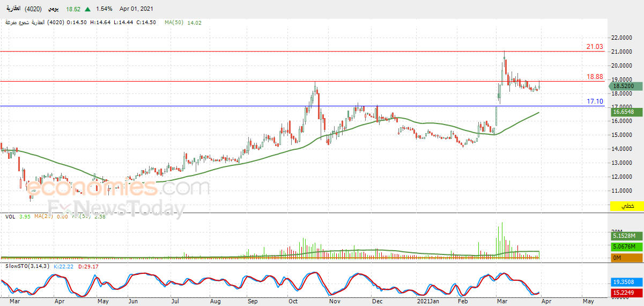The image size is (644, 306).
Task: Select the 'يومي' daily timeframe label
Action: click(54, 9)
